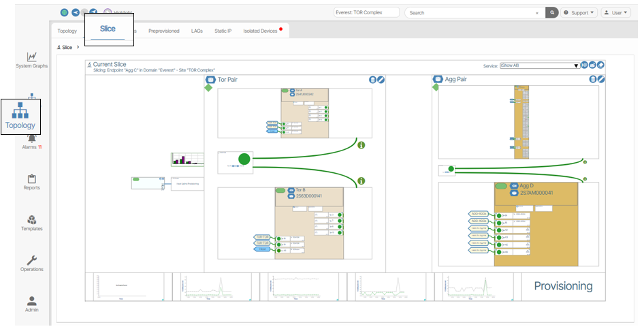Screen dimensions: 644x329
Task: Click the info icon above the Tor B panel
Action: [361, 181]
